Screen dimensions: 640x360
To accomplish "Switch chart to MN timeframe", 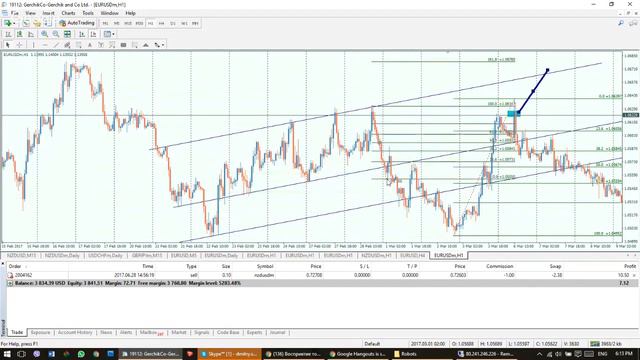I will [195, 24].
